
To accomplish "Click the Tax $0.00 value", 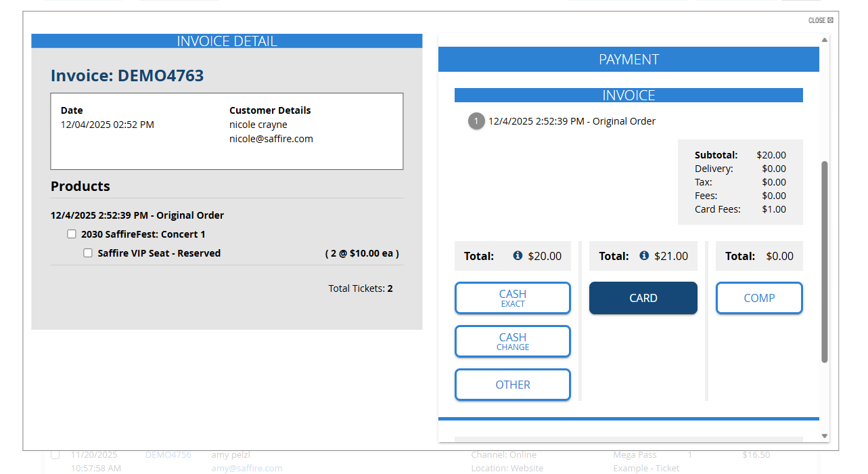I will (774, 182).
